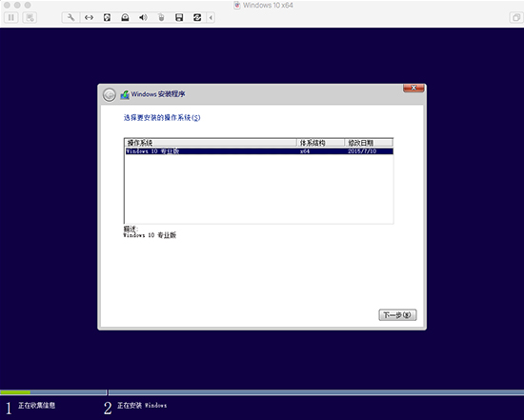
Task: Click the 体系结构 column header
Action: 320,143
